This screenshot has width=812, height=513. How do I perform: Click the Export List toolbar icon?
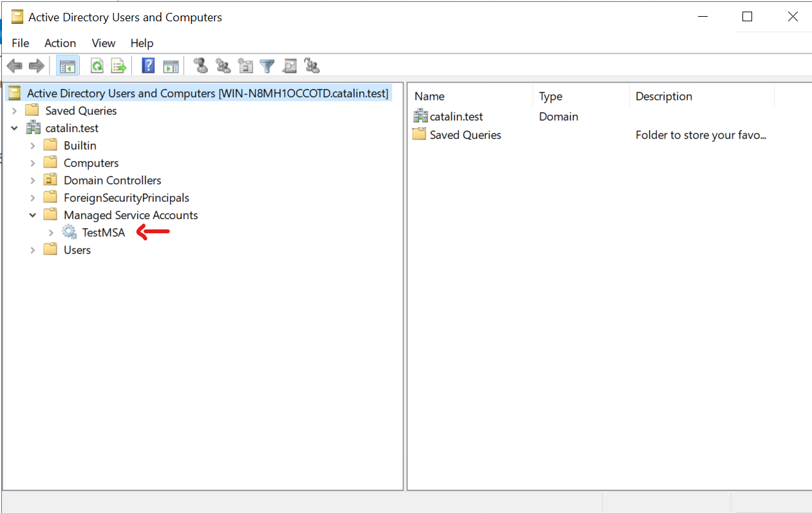point(119,66)
